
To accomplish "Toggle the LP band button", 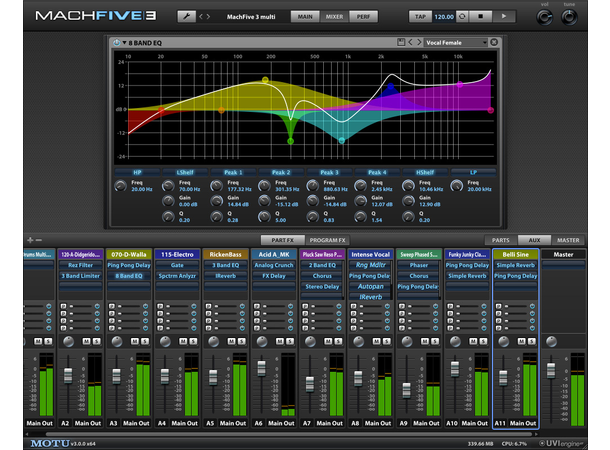I will pyautogui.click(x=473, y=172).
